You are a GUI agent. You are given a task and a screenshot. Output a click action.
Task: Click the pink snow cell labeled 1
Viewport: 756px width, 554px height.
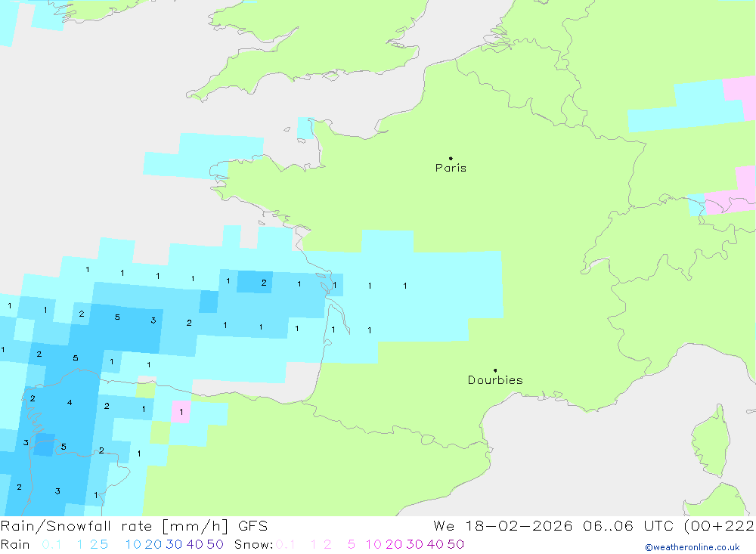181,412
